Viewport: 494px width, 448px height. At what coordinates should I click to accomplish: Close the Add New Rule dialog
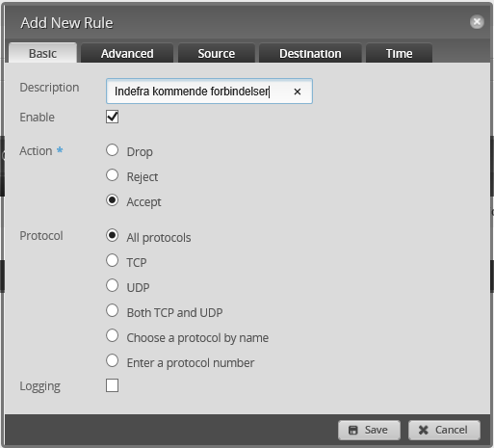coord(477,22)
